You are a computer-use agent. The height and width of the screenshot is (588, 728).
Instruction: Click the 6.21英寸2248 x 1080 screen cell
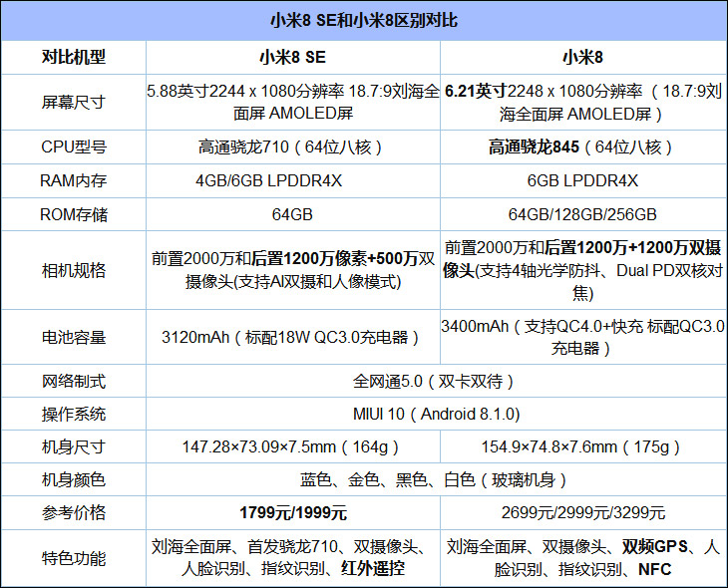582,102
